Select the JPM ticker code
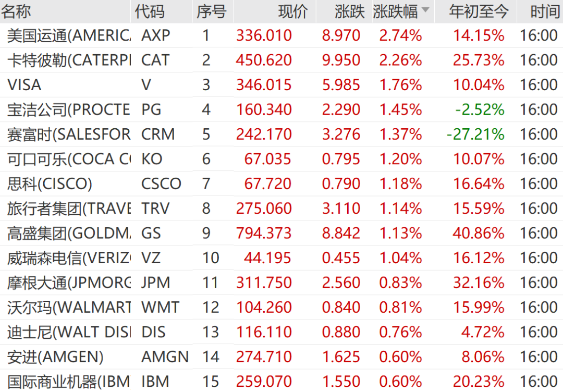 155,283
